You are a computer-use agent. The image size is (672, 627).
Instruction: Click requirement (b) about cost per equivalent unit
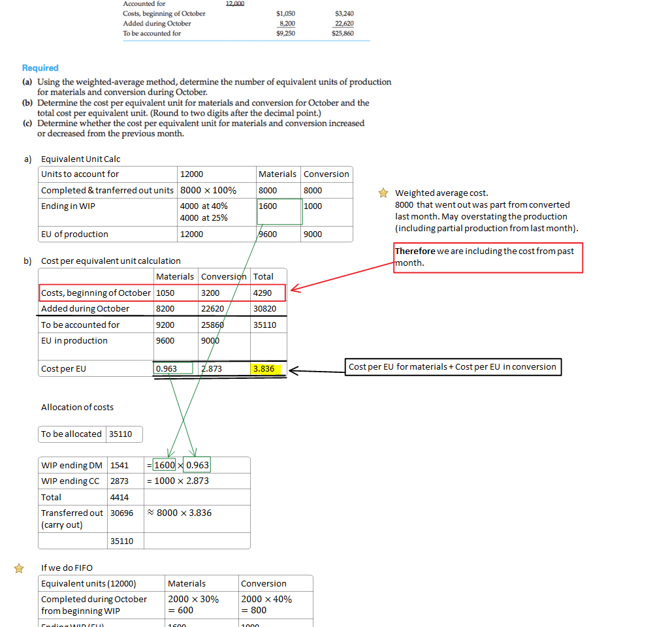(196, 108)
